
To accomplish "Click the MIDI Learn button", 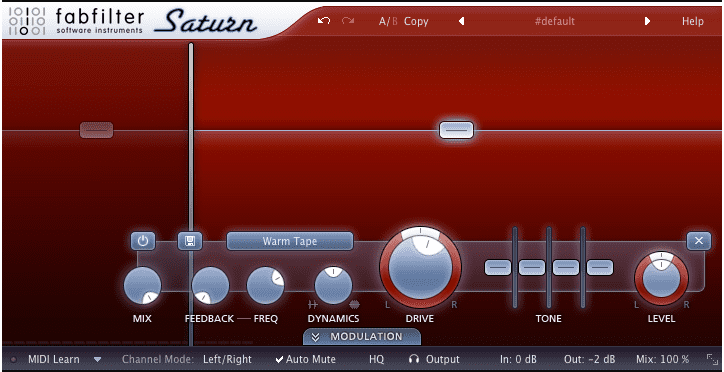I will [54, 359].
